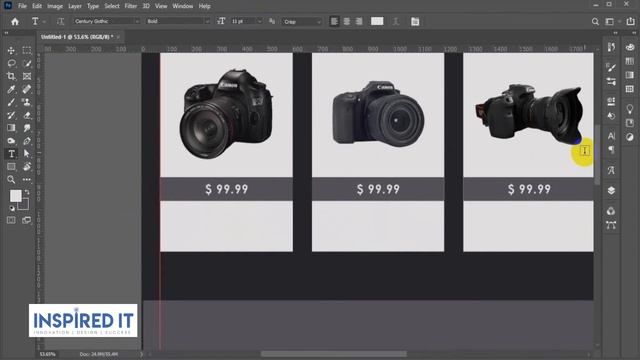640x360 pixels.
Task: Center align text
Action: [x=347, y=22]
